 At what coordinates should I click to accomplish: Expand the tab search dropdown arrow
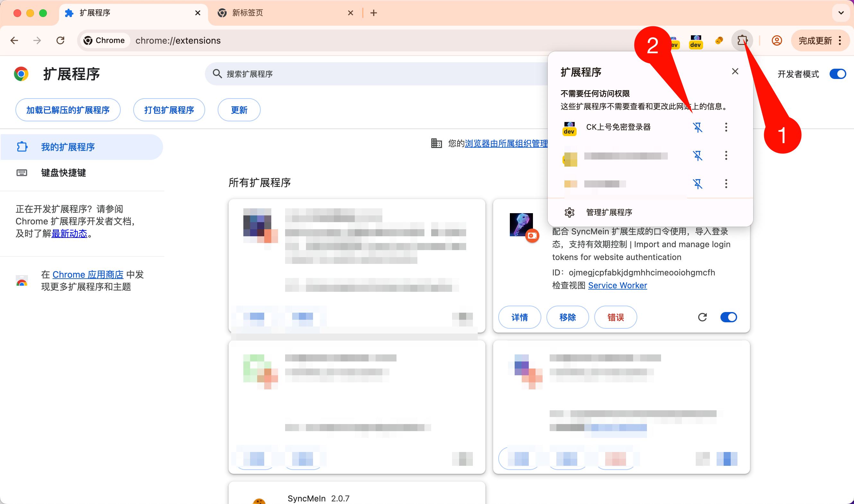pos(841,13)
